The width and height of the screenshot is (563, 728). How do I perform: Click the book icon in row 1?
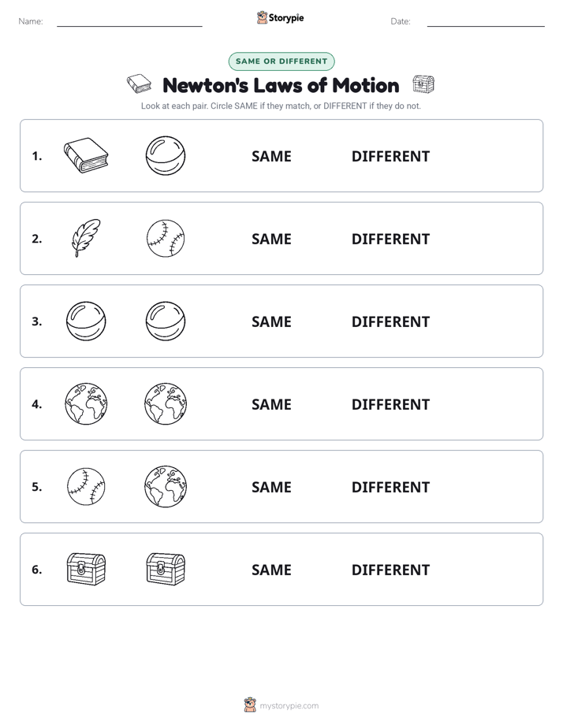coord(86,155)
